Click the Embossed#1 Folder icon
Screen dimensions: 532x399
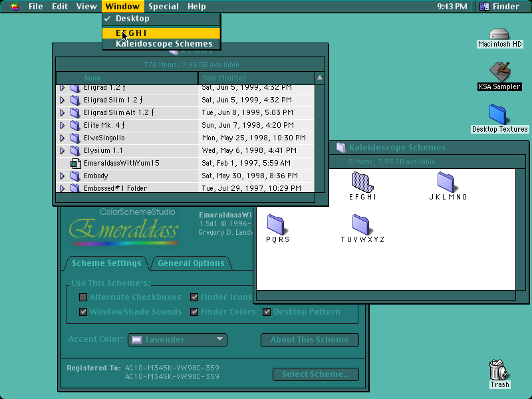coord(75,188)
